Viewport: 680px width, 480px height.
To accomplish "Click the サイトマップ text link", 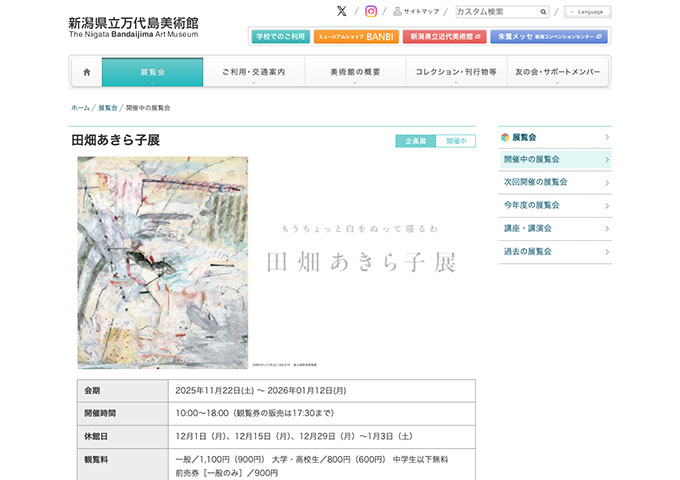I will click(421, 12).
